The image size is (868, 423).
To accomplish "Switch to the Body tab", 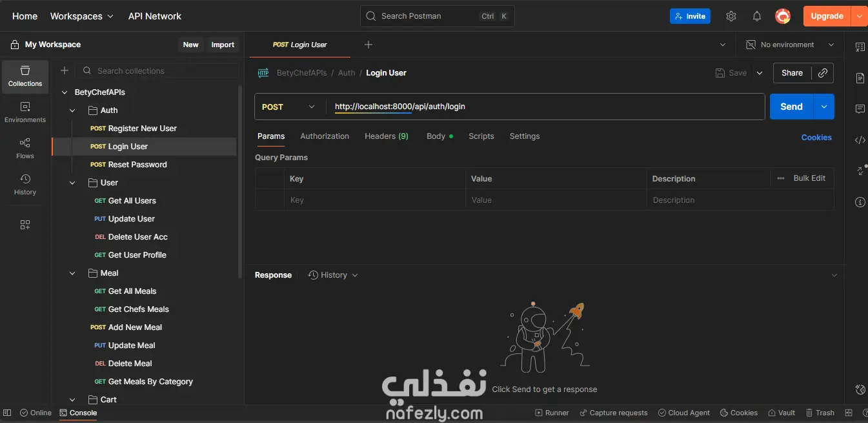I will click(439, 136).
